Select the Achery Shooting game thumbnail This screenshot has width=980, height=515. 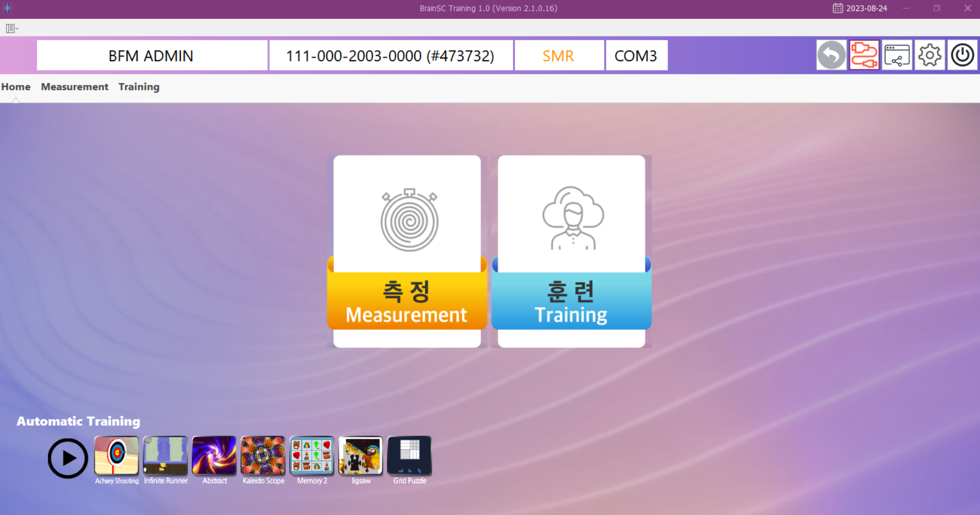[117, 455]
